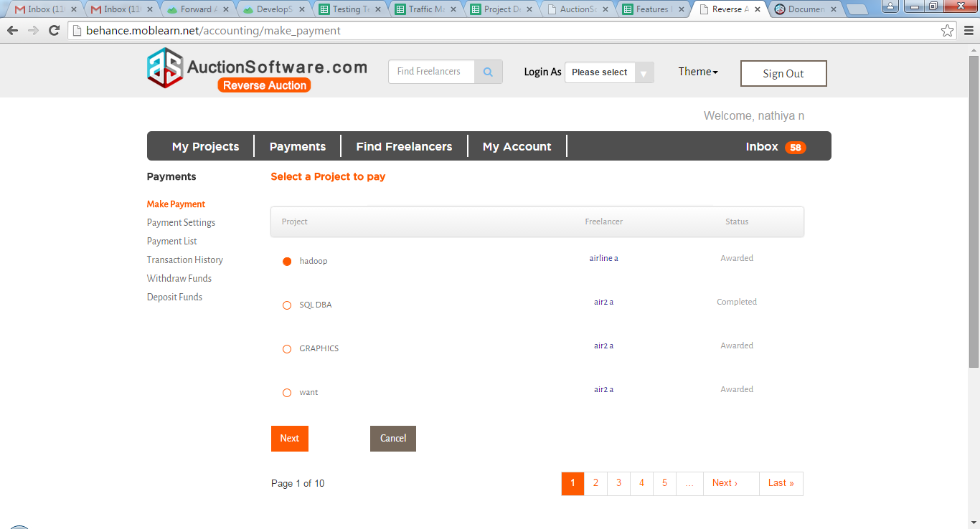Switch to the Project De browser tab

(500, 9)
